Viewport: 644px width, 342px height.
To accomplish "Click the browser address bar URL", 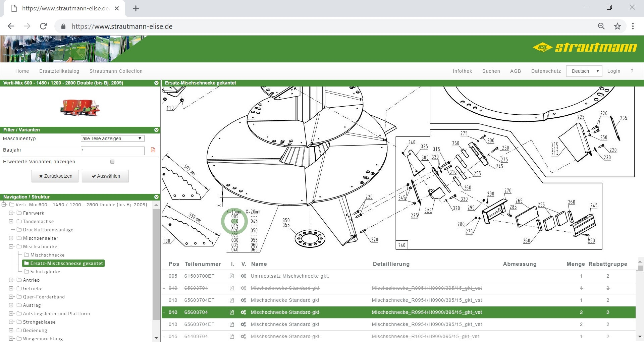I will pos(122,26).
